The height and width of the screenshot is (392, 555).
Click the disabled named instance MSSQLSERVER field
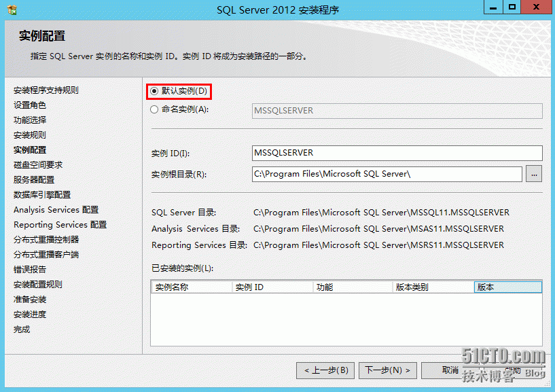point(397,111)
